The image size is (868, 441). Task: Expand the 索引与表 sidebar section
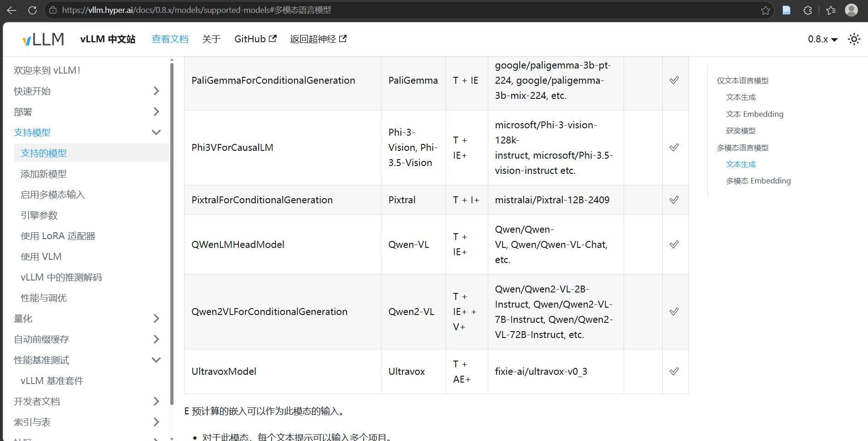tap(156, 422)
